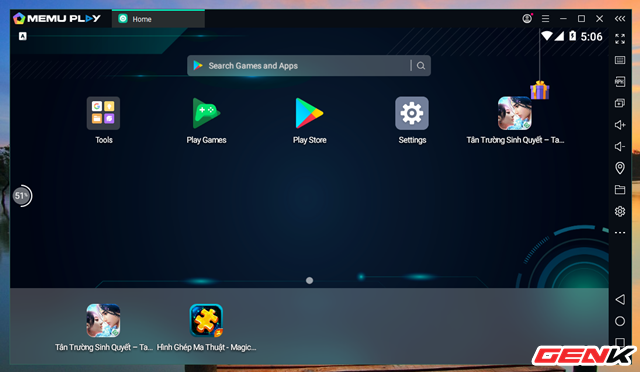
Task: Launch Tân Trường Sinh Quyết in bottom dock
Action: pyautogui.click(x=103, y=321)
